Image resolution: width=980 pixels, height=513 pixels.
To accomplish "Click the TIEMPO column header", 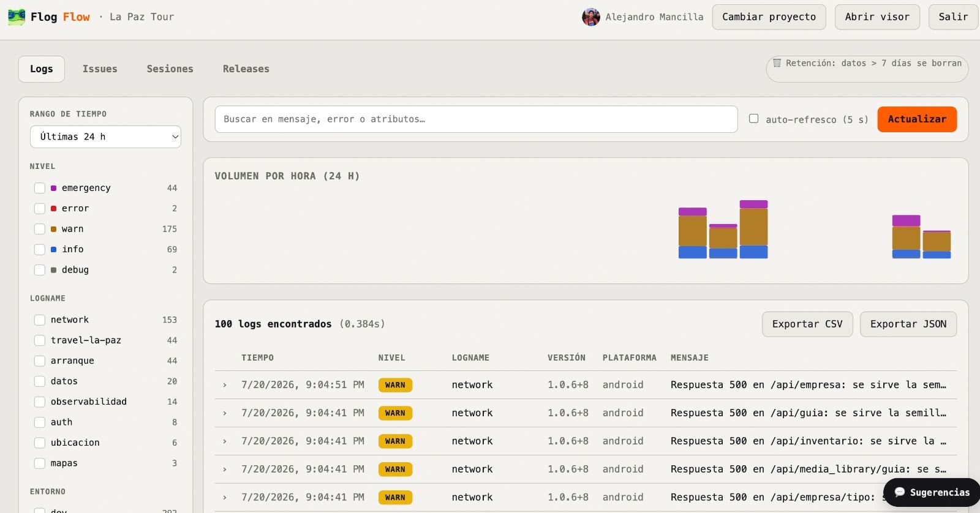I will [x=257, y=358].
